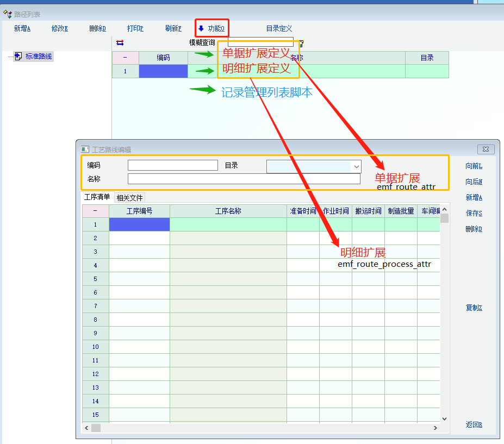
Task: Click the 名称 text field in the dialog
Action: [x=244, y=179]
